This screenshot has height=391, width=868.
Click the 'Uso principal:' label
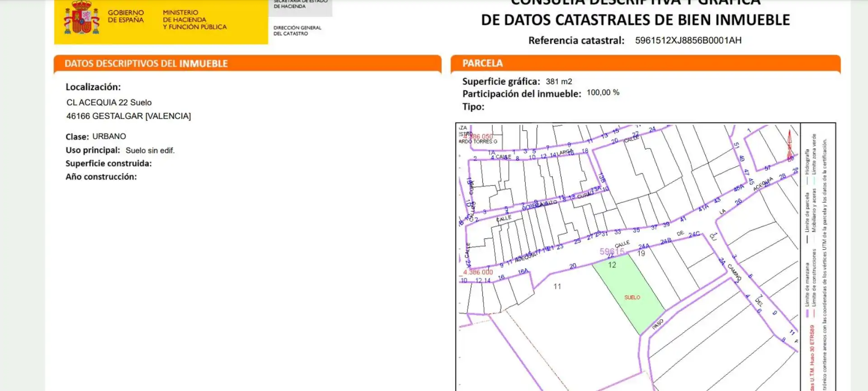click(x=93, y=150)
